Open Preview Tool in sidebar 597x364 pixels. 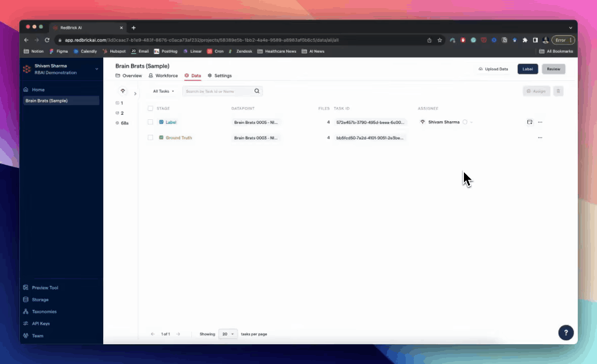pos(45,288)
